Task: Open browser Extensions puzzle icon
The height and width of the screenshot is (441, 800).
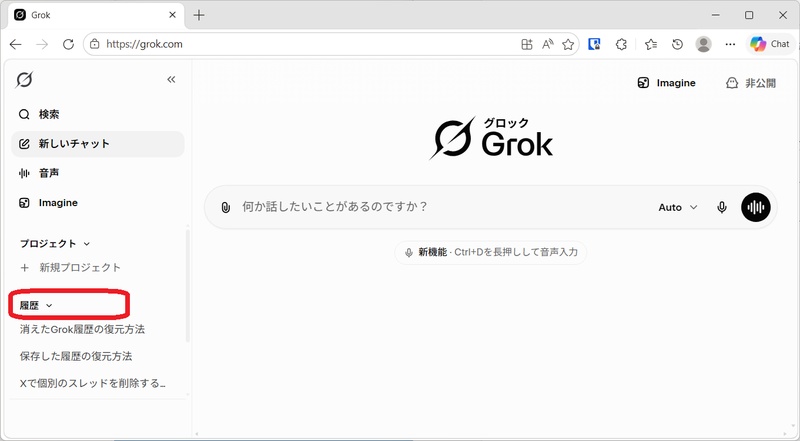Action: [x=621, y=44]
